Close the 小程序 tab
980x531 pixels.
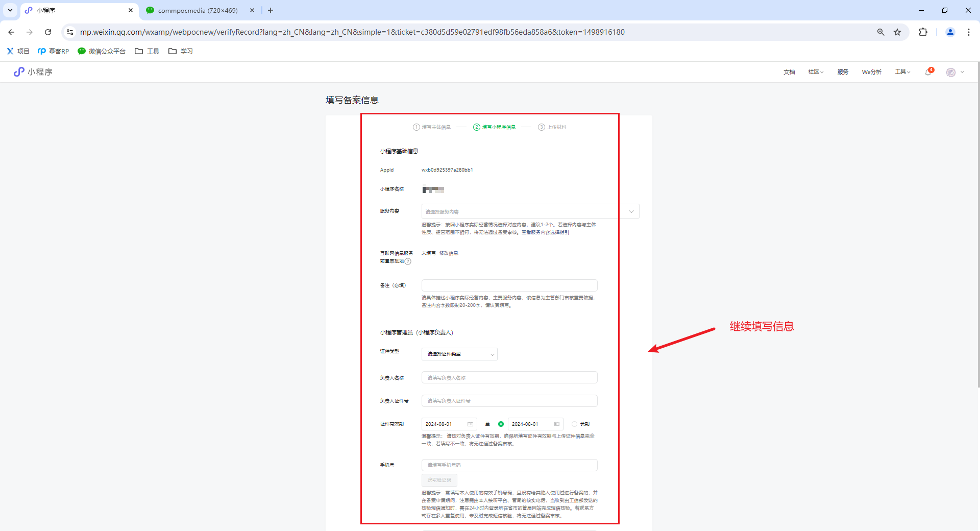click(131, 10)
